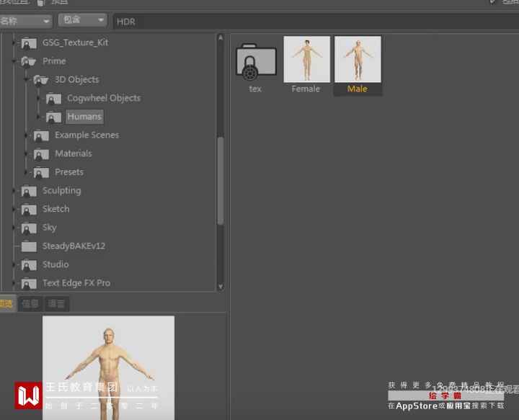Click the Studio folder icon
This screenshot has width=519, height=420.
tap(29, 265)
